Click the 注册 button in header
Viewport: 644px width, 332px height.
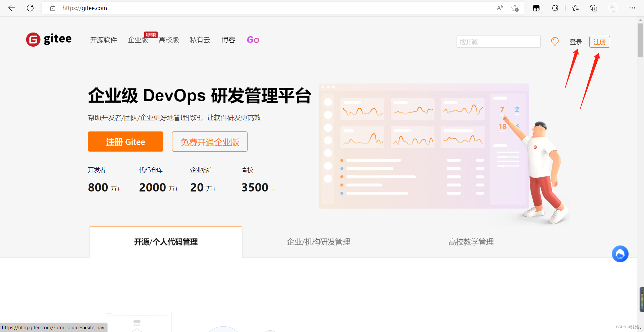click(x=600, y=42)
